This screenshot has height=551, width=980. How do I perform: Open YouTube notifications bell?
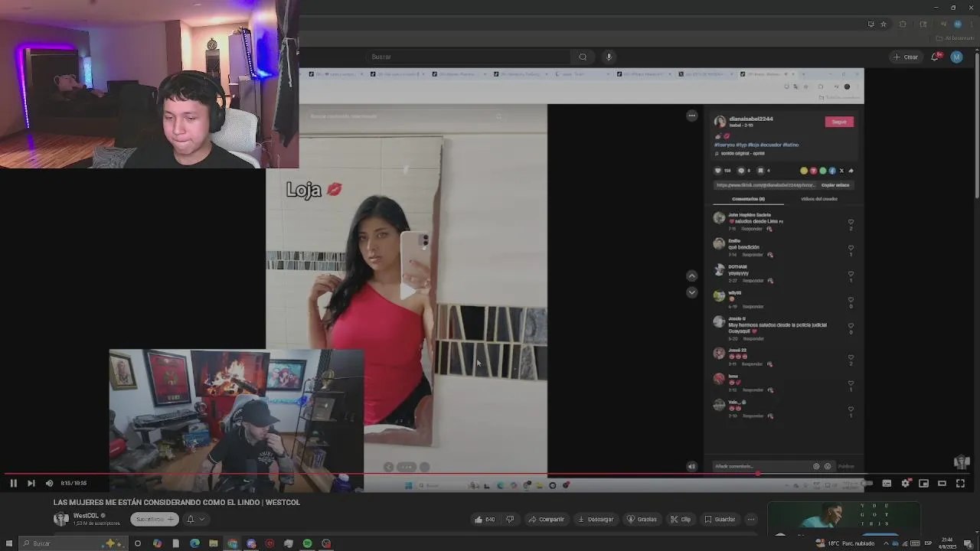coord(936,57)
